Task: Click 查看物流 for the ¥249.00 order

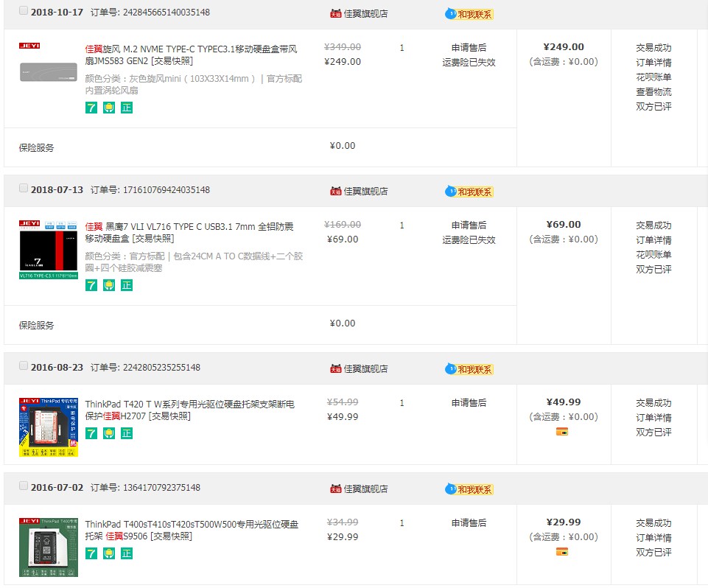Action: 653,91
